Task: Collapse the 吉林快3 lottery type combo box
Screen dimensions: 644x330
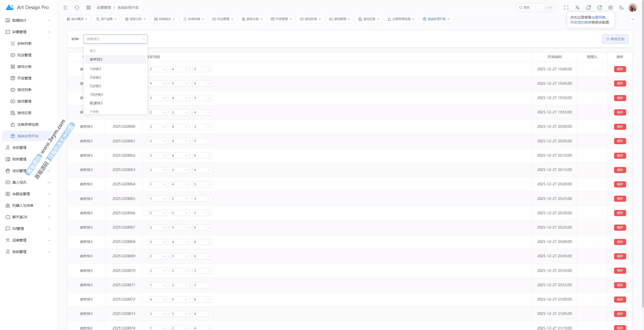Action: (115, 39)
